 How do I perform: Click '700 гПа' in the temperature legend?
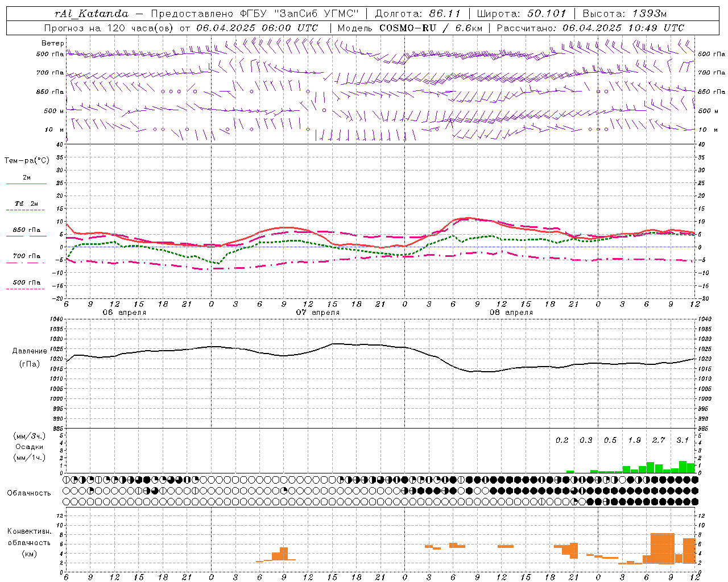(x=27, y=256)
